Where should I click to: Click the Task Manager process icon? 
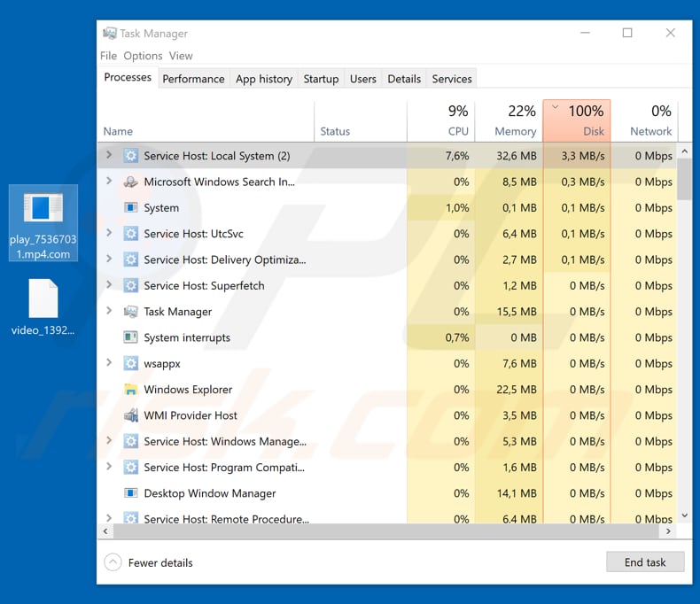click(131, 312)
